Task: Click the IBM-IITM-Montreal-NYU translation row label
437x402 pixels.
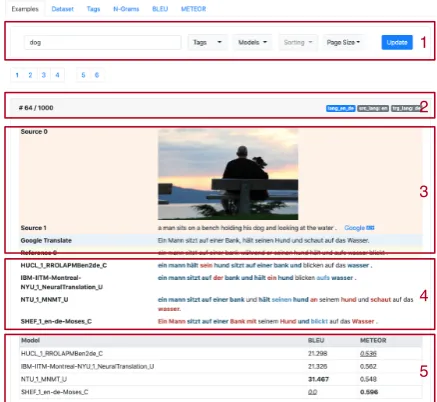Action: click(x=62, y=282)
